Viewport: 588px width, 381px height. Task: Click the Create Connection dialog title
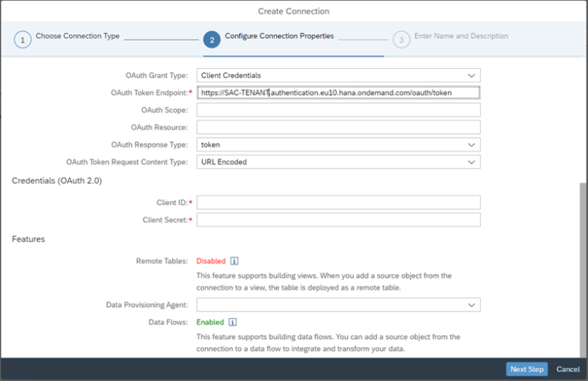(x=294, y=11)
